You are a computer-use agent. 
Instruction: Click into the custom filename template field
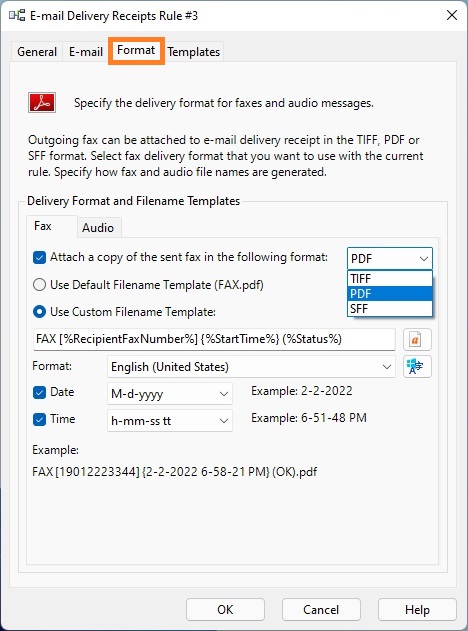click(214, 339)
